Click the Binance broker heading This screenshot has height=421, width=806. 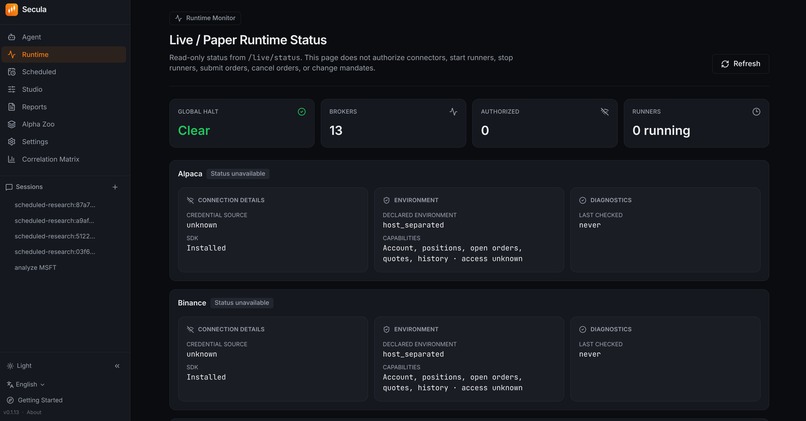click(192, 303)
